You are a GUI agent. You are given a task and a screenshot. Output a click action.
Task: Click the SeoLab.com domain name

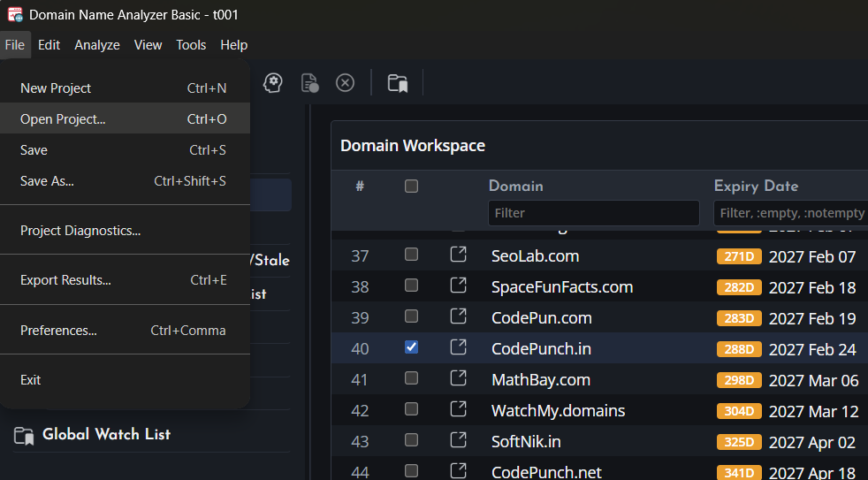click(x=536, y=255)
